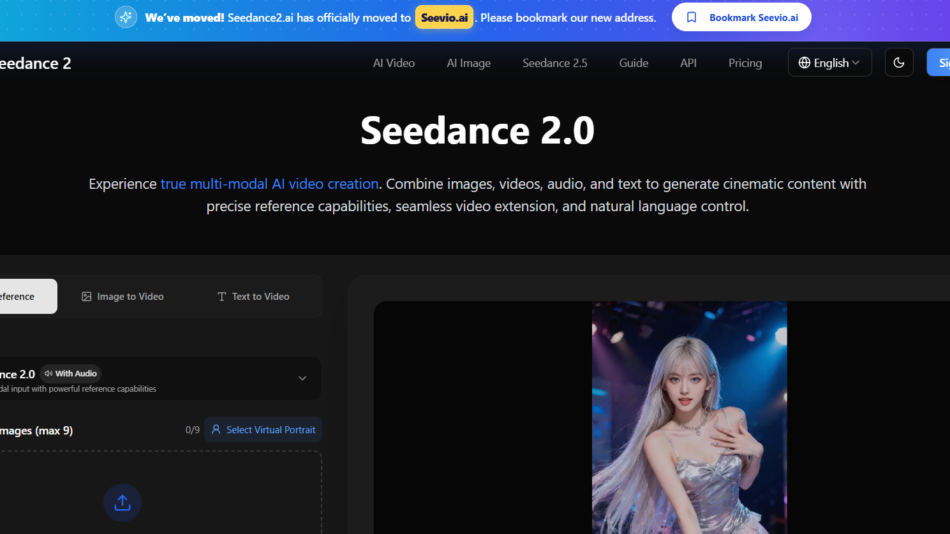Open the AI Image menu

coord(468,63)
